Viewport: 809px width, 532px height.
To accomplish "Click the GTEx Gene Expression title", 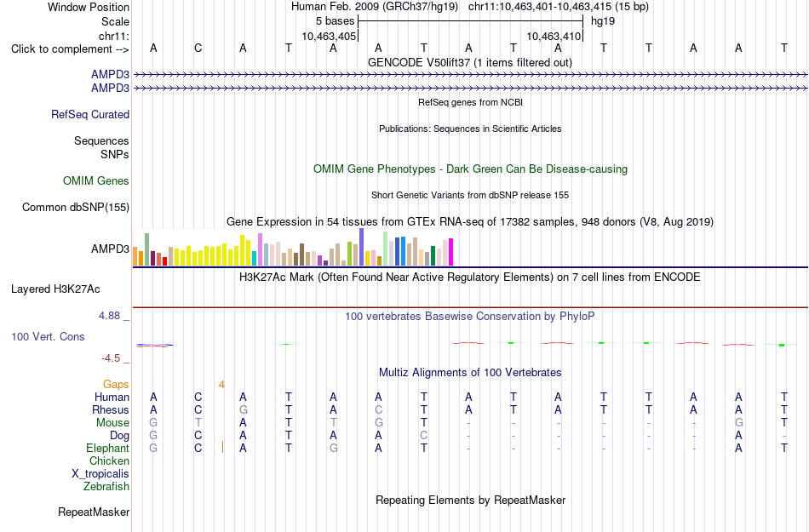I will point(470,222).
